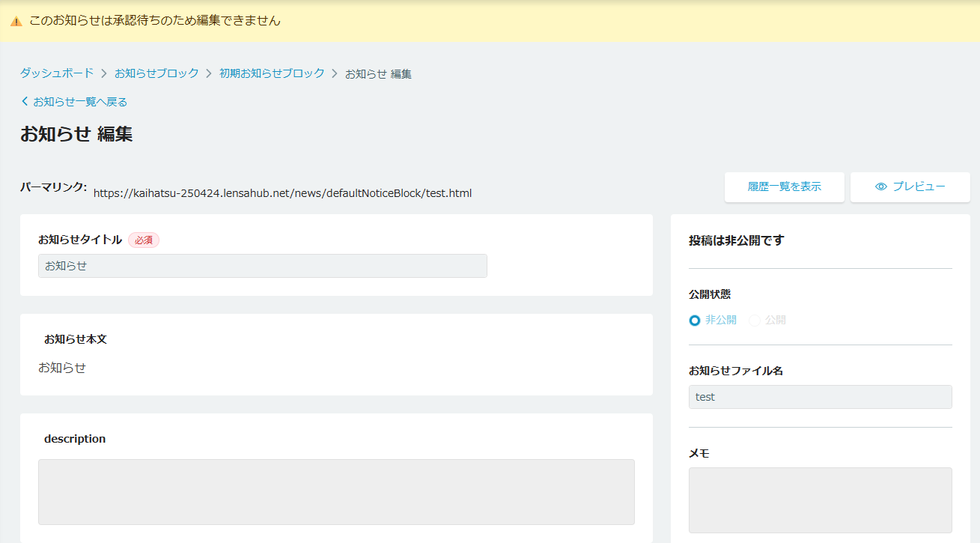980x543 pixels.
Task: Click the permalink URL text
Action: (282, 193)
